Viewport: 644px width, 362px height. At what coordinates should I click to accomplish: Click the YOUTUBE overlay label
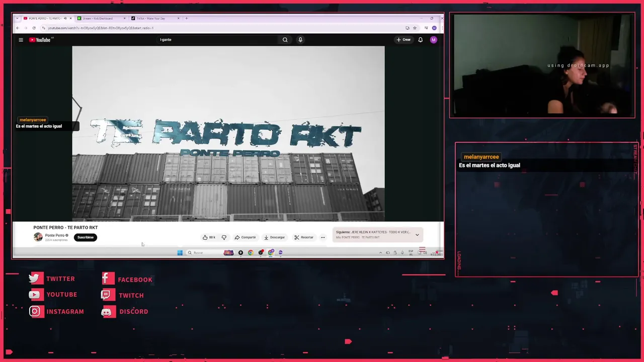pos(61,295)
